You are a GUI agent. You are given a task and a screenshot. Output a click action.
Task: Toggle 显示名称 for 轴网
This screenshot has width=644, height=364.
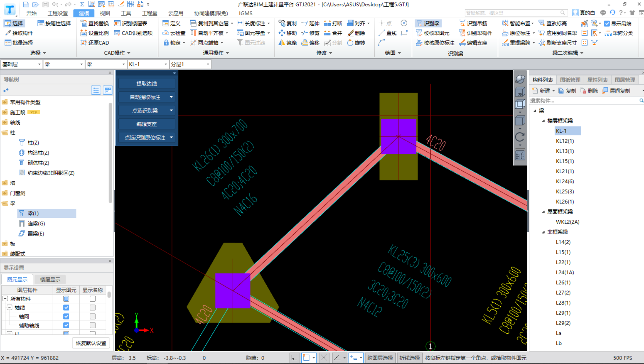(93, 316)
